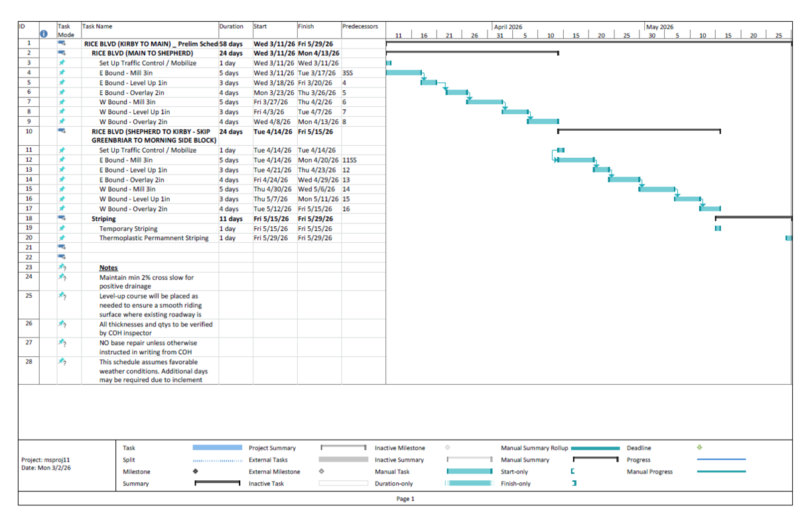Screen dimensions: 812x520
Task: Click the task mode icon for row 1
Action: point(62,43)
